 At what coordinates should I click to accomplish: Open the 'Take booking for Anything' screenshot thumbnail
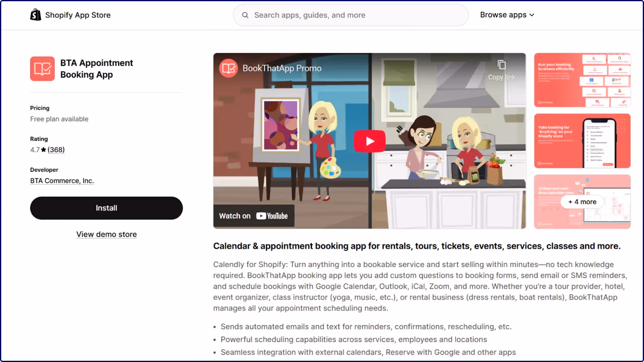click(582, 141)
